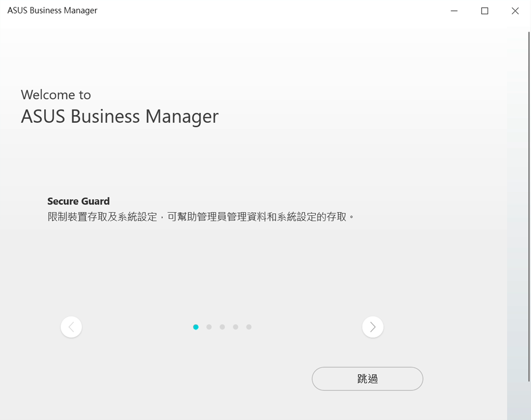
Task: Jump to the third page indicator dot
Action: [222, 327]
